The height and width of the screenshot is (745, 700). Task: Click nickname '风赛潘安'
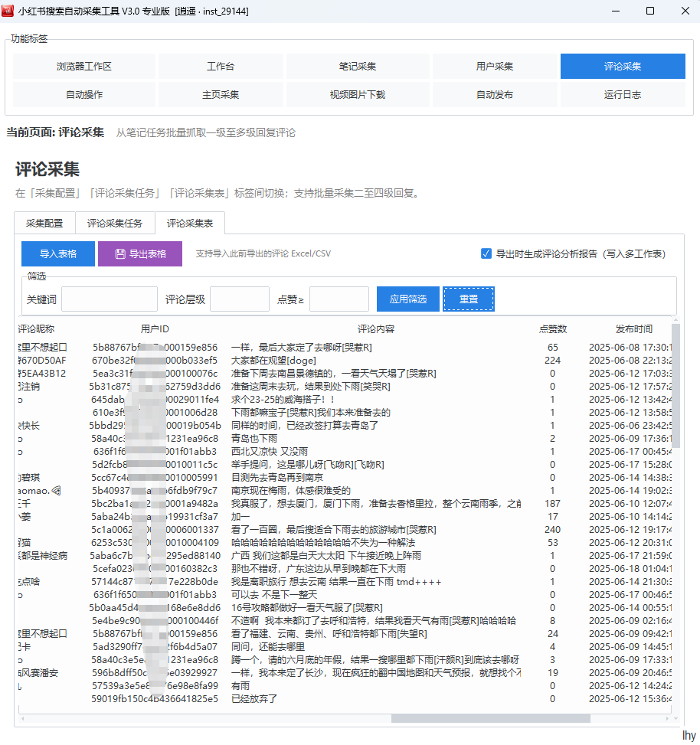pos(38,673)
